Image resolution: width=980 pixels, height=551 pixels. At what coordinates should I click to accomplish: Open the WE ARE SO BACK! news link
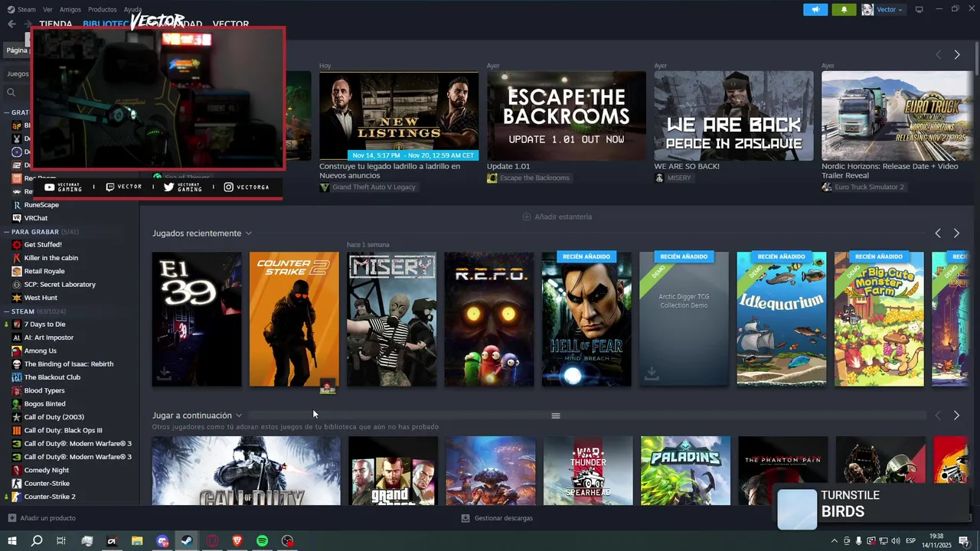click(687, 166)
